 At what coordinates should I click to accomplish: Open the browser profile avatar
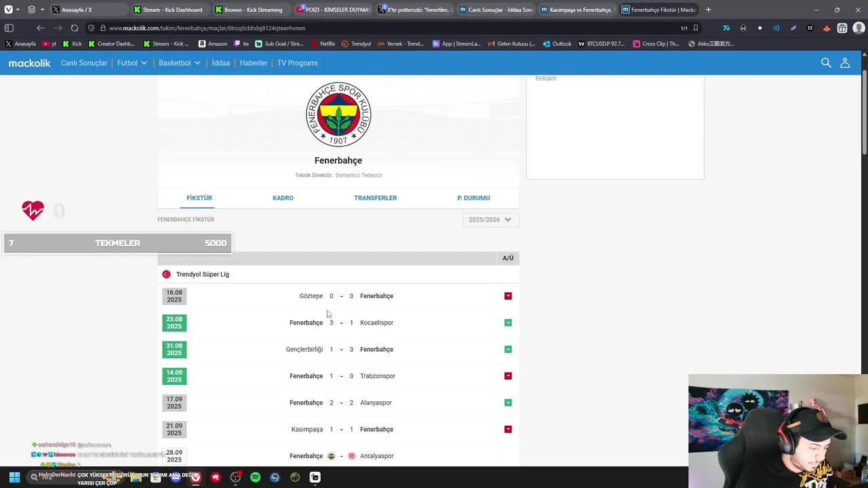859,28
